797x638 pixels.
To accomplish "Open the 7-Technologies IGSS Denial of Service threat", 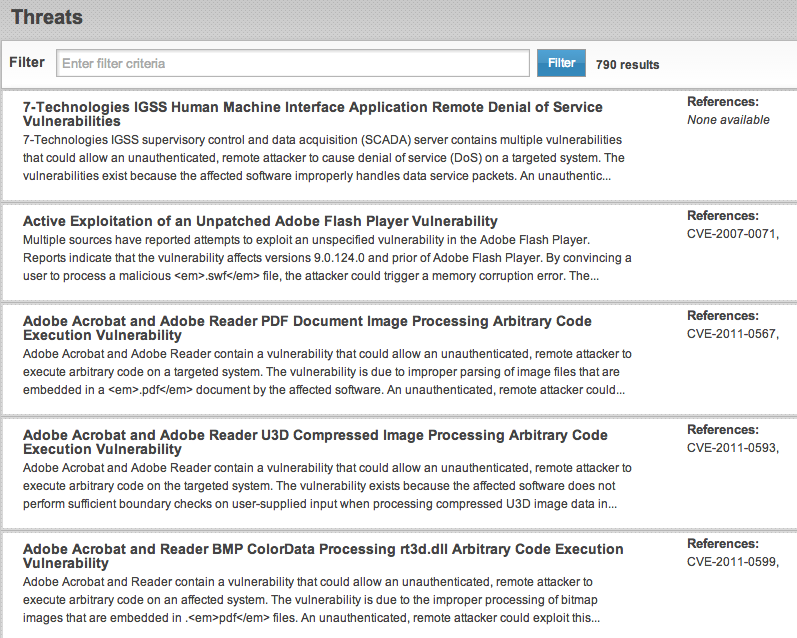I will coord(312,114).
